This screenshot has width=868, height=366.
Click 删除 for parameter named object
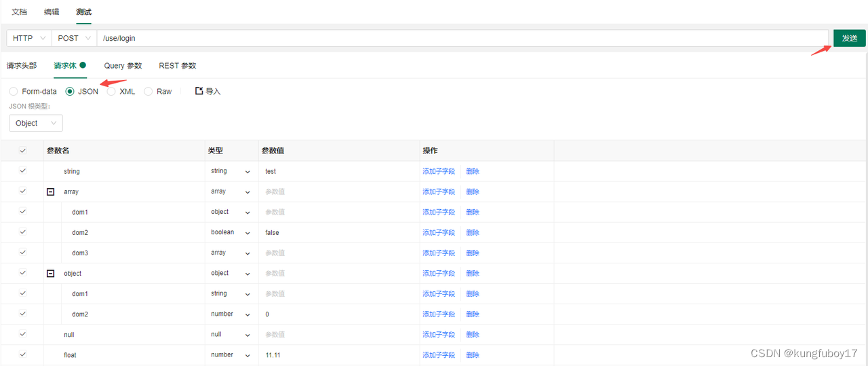coord(473,273)
